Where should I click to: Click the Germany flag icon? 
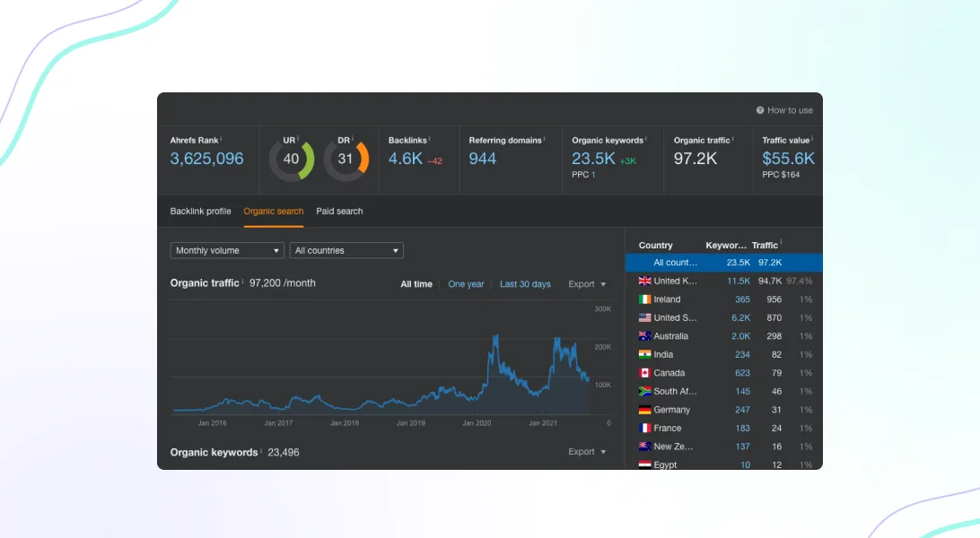[644, 410]
